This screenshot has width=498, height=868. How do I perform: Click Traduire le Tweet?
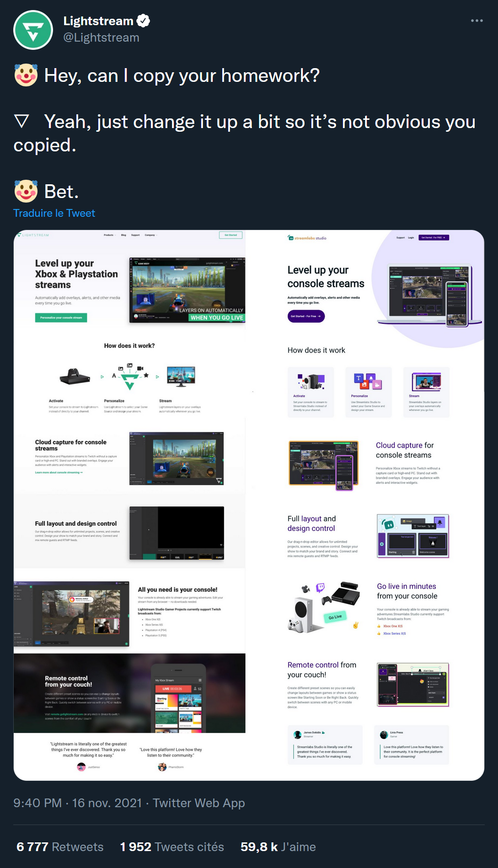[54, 213]
